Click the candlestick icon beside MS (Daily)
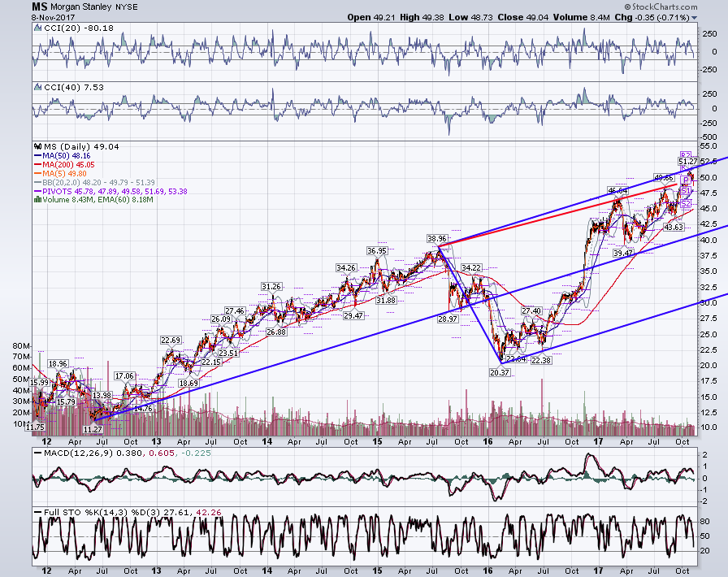 [38, 147]
